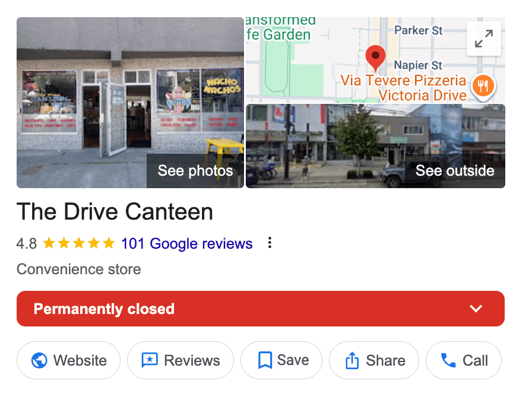
Task: Click the star speech-bubble Reviews icon
Action: point(150,360)
